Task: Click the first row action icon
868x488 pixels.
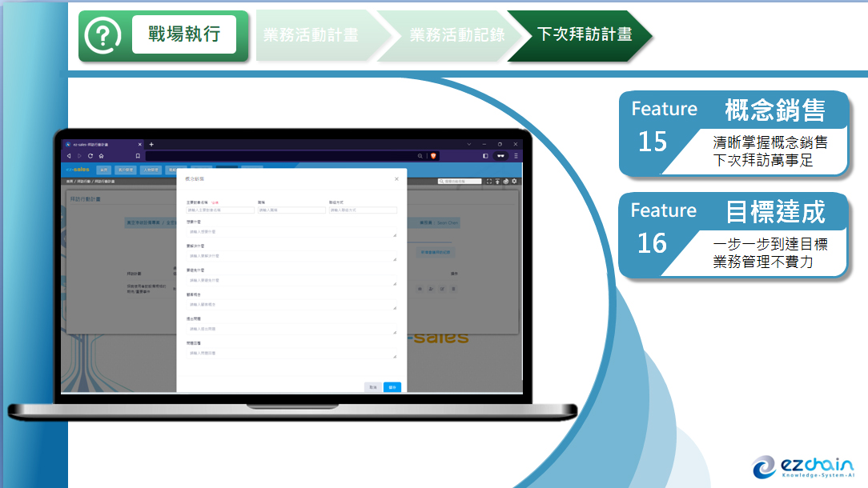Action: 420,289
